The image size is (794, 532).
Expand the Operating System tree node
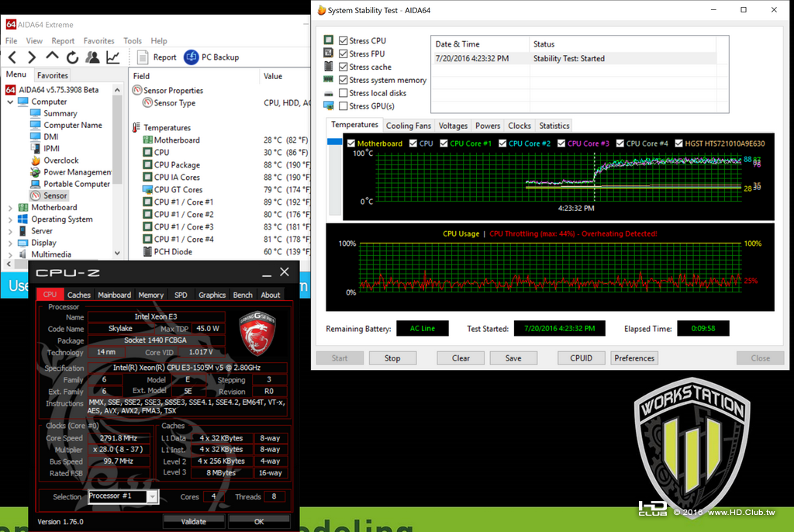[10, 219]
